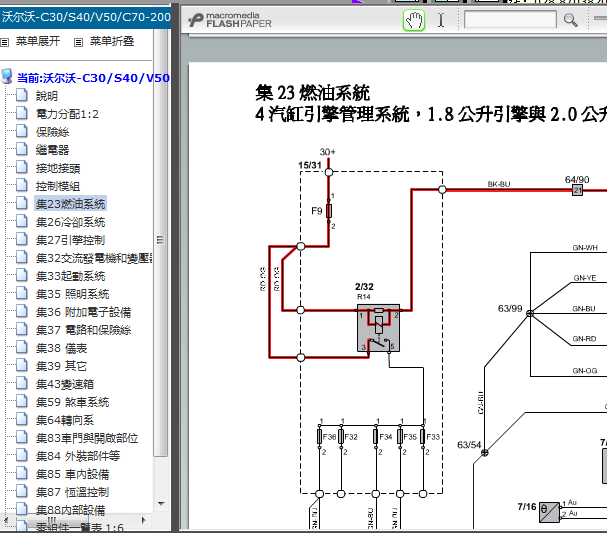Click the page icon beside 集26冷卻系統
The width and height of the screenshot is (607, 533).
pyautogui.click(x=22, y=221)
